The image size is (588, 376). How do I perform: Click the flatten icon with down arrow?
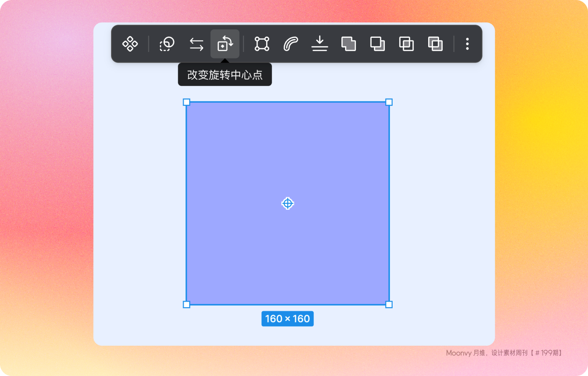[x=320, y=44]
